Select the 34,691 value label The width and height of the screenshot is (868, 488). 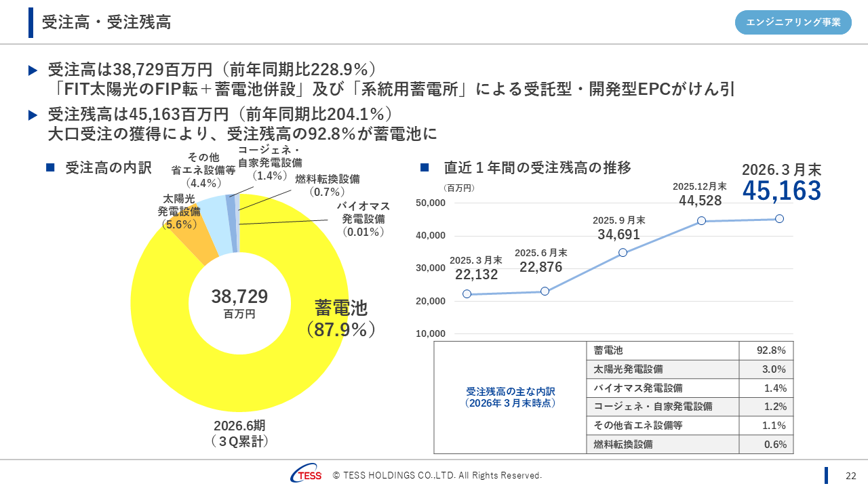tap(618, 235)
